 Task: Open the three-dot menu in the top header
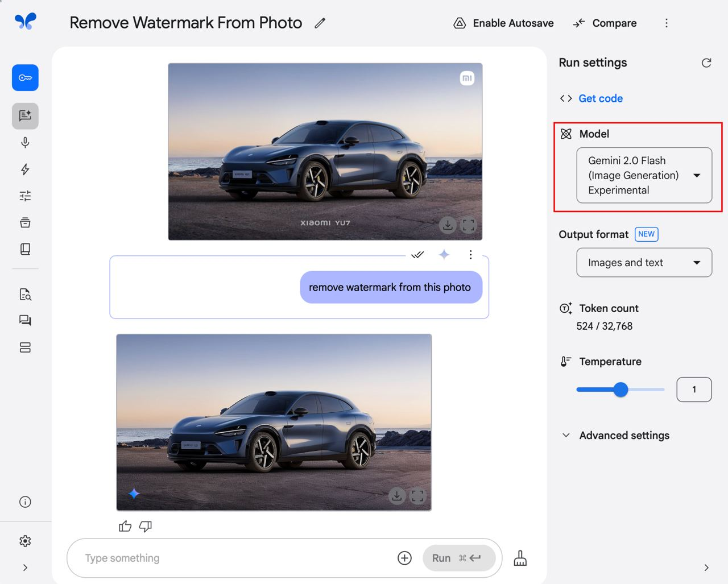pyautogui.click(x=667, y=23)
